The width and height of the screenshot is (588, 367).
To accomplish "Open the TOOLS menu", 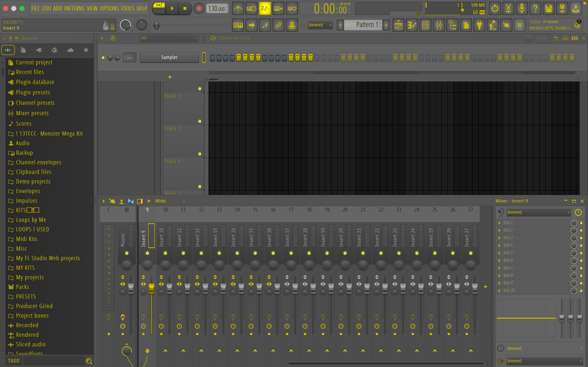I will click(x=127, y=8).
